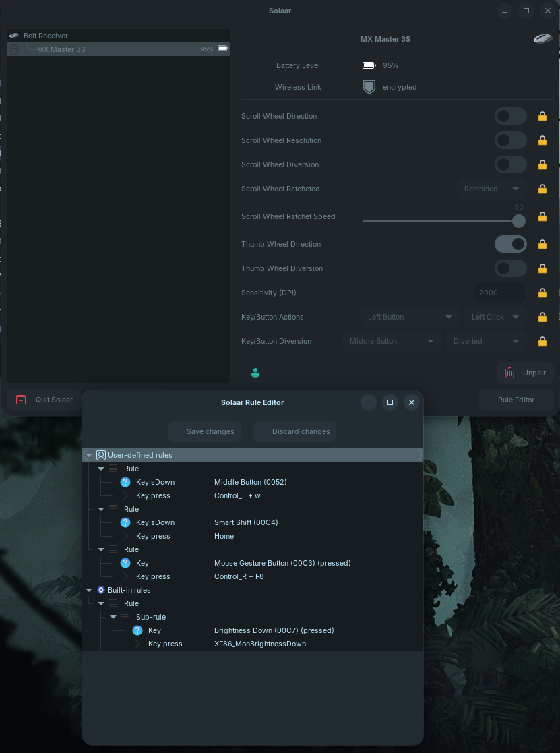Select the Key press Home row
560x753 pixels.
[x=253, y=536]
